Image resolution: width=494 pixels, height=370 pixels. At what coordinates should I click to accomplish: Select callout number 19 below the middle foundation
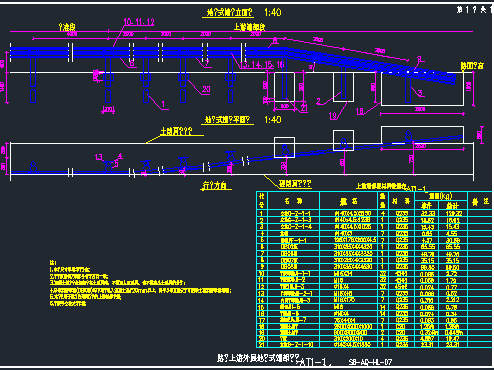(333, 116)
